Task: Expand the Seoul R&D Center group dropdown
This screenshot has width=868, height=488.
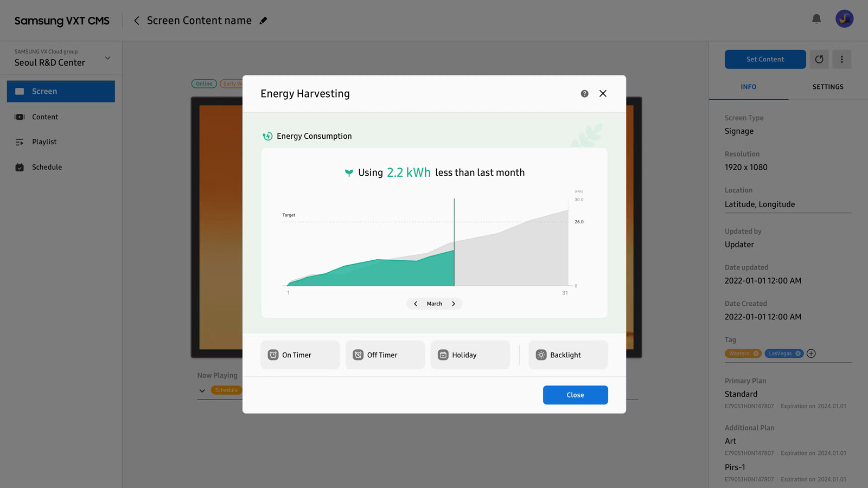Action: click(x=107, y=58)
